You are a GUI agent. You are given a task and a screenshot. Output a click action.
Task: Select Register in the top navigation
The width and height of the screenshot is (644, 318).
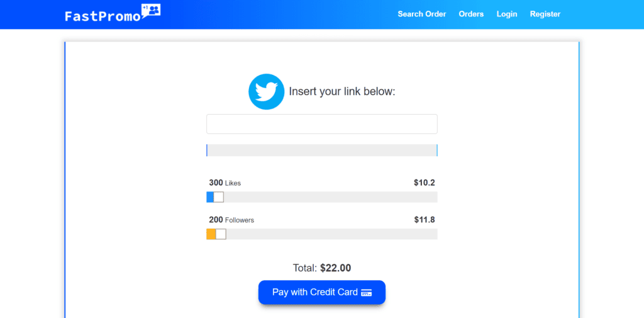pyautogui.click(x=545, y=14)
